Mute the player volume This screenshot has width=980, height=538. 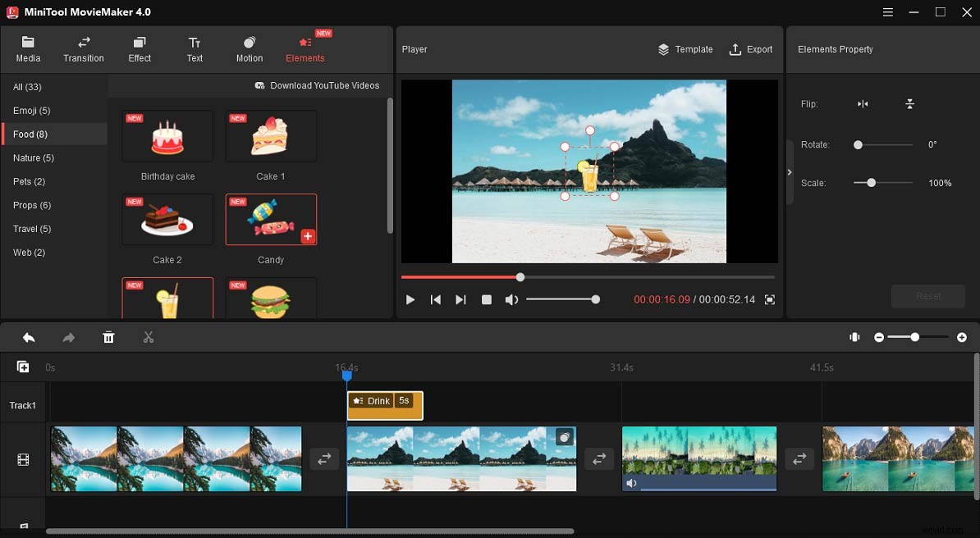pyautogui.click(x=511, y=299)
